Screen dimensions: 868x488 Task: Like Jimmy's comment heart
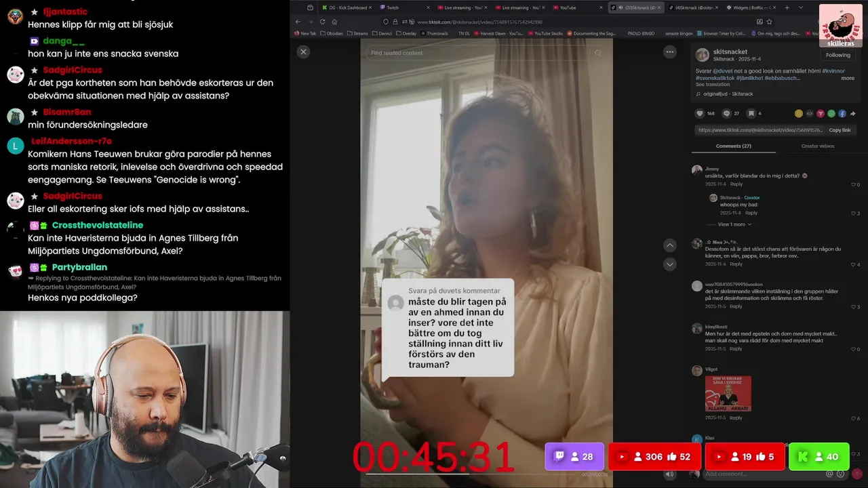point(854,184)
